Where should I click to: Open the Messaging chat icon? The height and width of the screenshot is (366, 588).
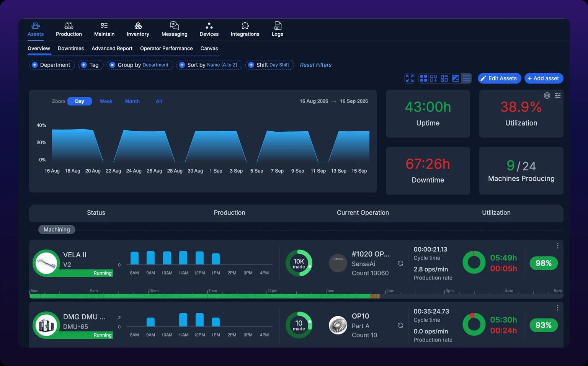click(x=175, y=26)
